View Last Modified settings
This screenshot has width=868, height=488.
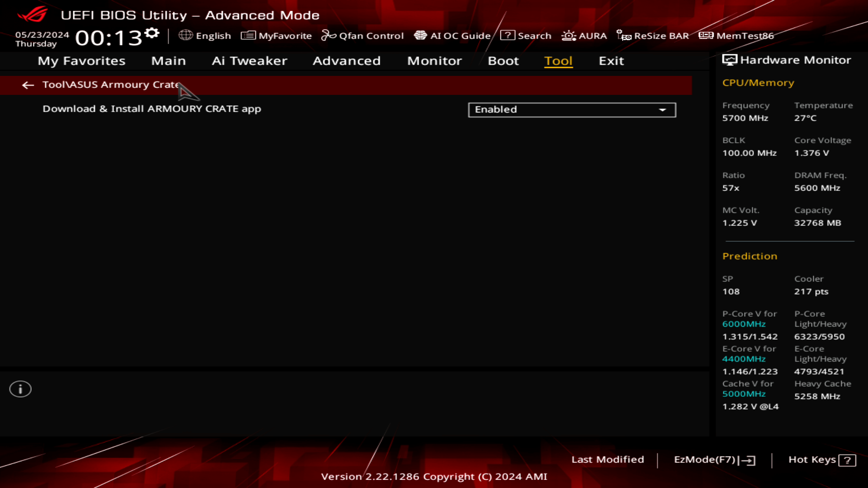click(x=608, y=459)
